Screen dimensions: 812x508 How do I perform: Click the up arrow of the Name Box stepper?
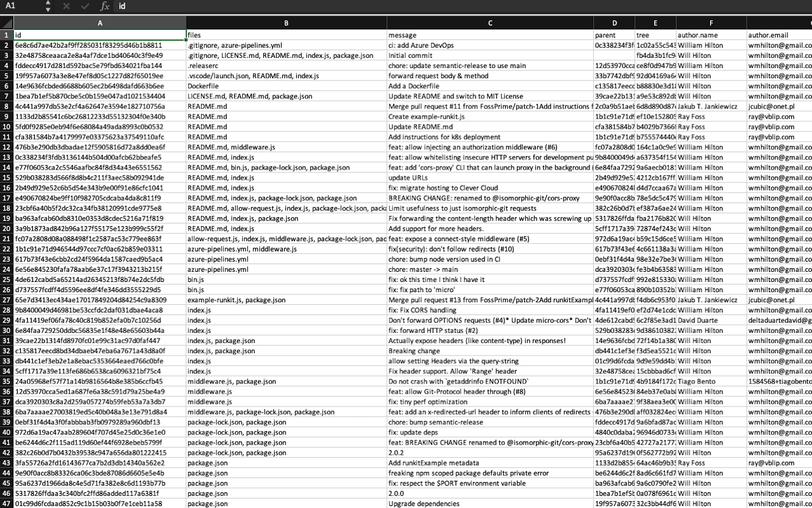click(x=48, y=4)
